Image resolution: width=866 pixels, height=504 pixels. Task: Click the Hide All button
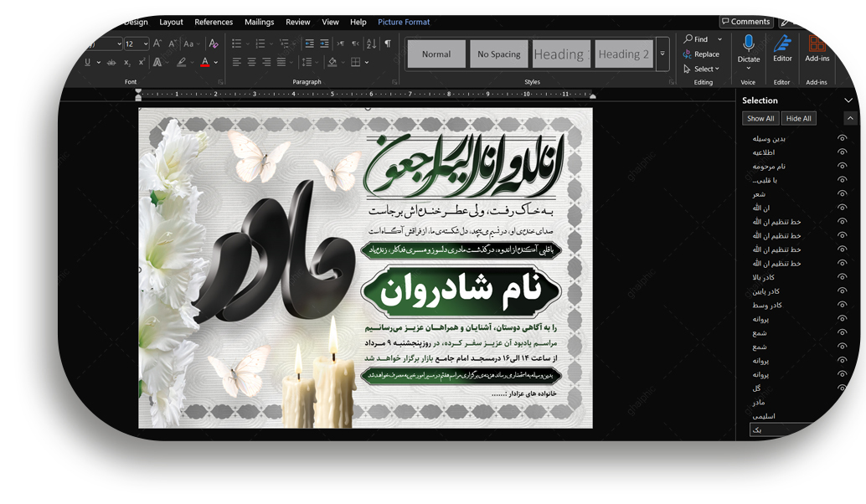point(798,119)
